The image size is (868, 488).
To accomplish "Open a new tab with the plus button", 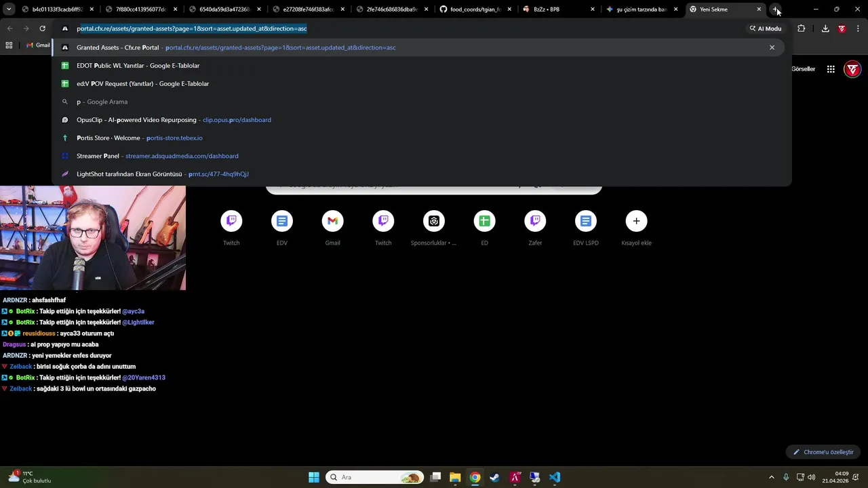I will [776, 9].
